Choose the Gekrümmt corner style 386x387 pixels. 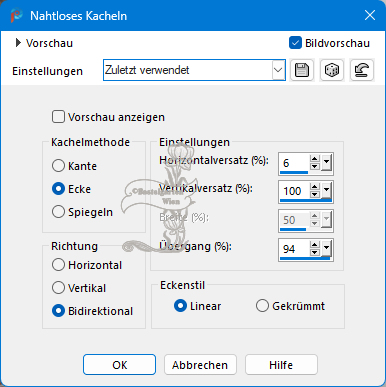[262, 306]
